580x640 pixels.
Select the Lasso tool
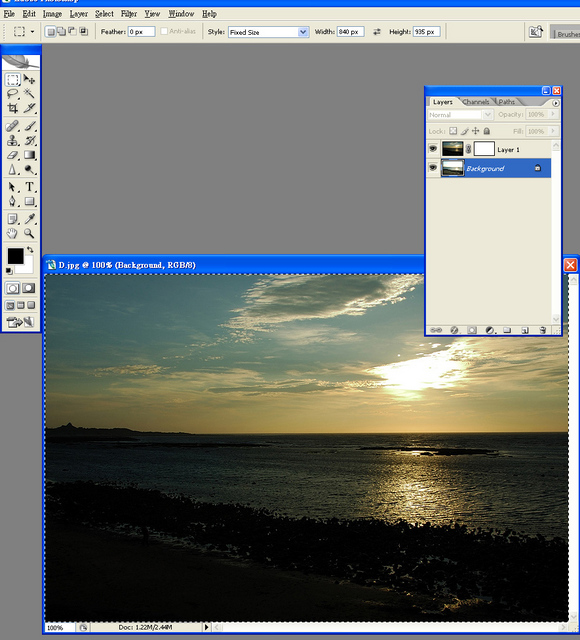point(13,94)
